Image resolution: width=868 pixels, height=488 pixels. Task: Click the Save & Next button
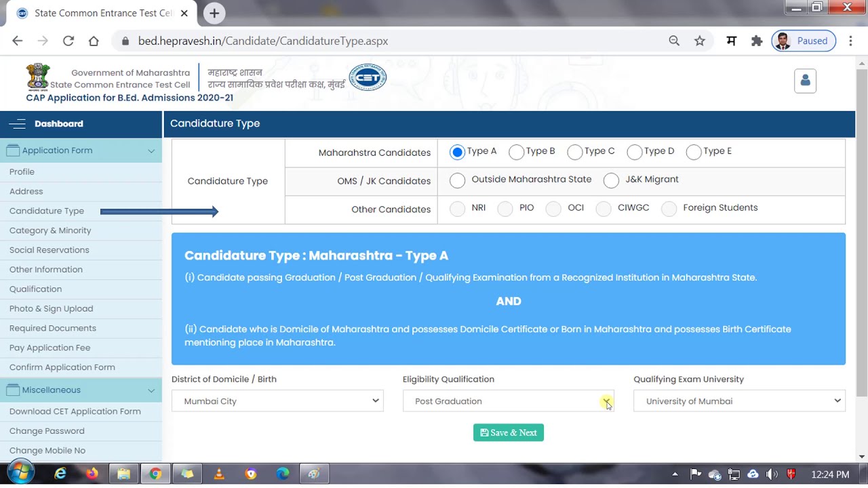coord(508,432)
